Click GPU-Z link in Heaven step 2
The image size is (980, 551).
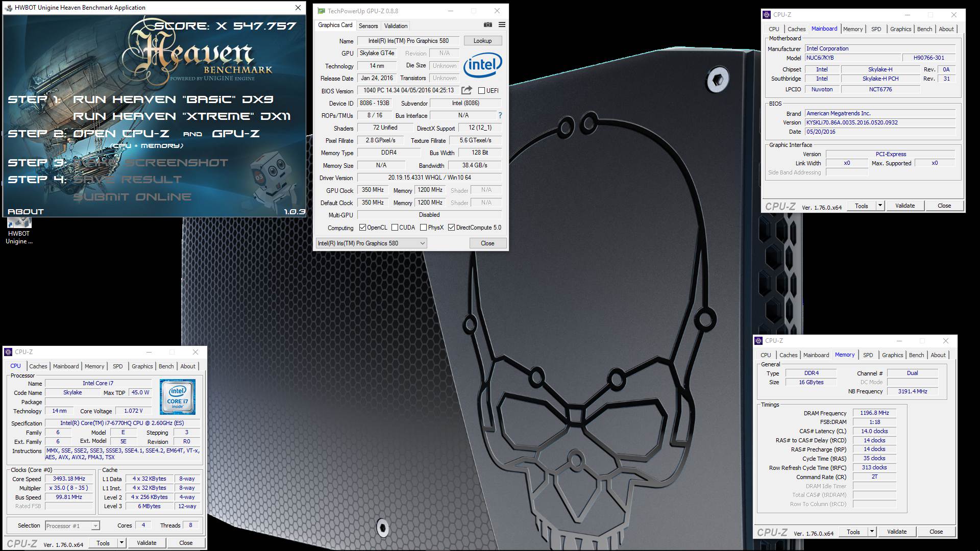pos(235,134)
